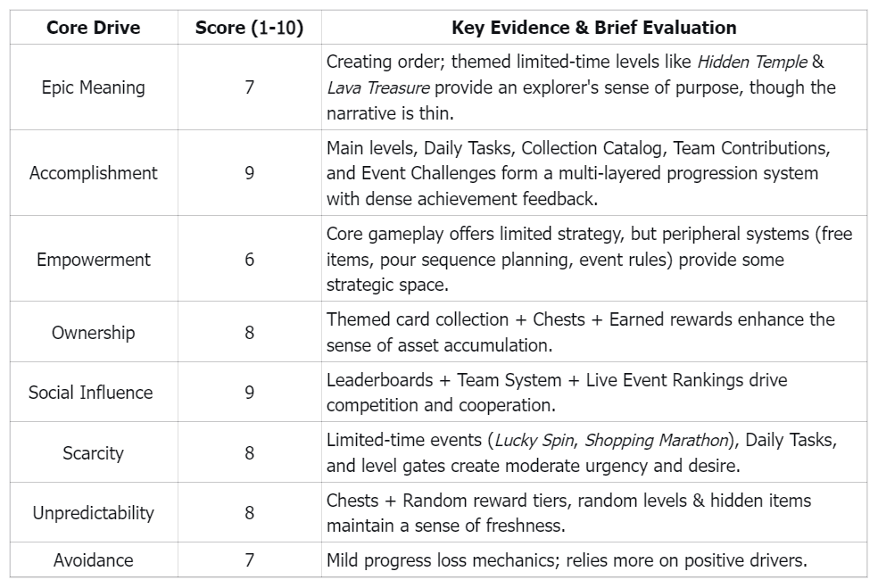Image resolution: width=878 pixels, height=588 pixels.
Task: Click the Epic Meaning score value
Action: (x=249, y=87)
